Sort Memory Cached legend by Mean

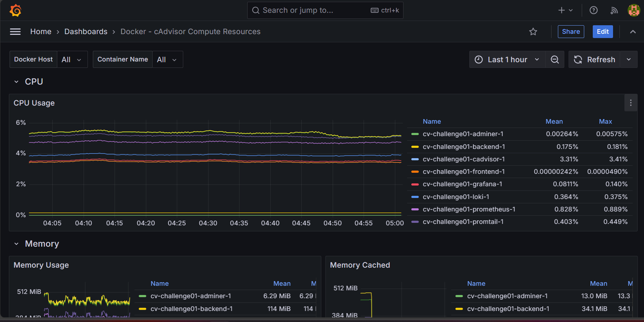[598, 284]
